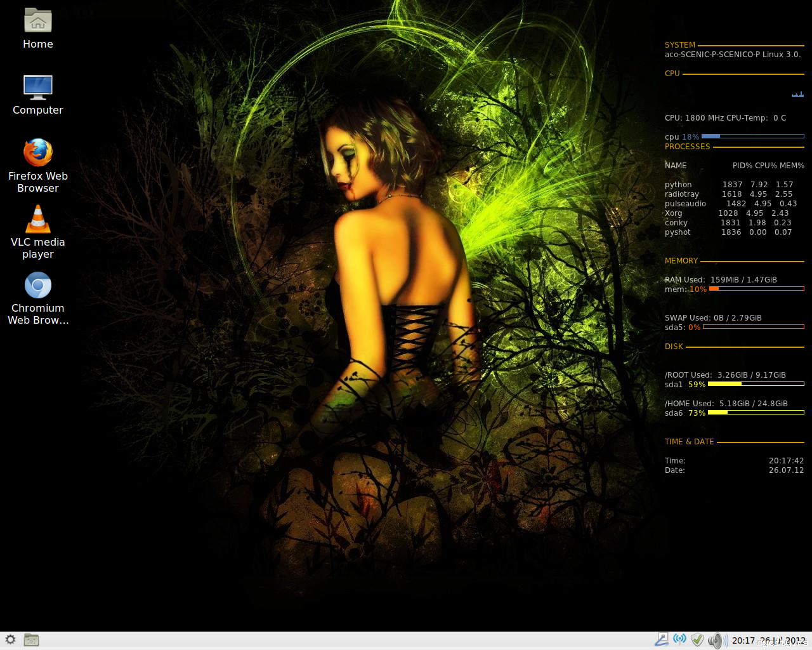Select the pyshot process row

click(x=728, y=232)
